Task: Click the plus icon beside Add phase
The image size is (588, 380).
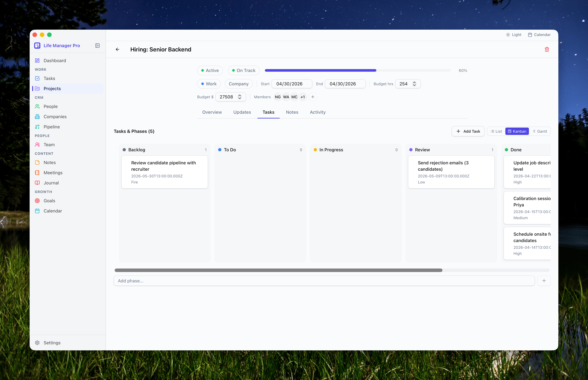Action: 544,281
